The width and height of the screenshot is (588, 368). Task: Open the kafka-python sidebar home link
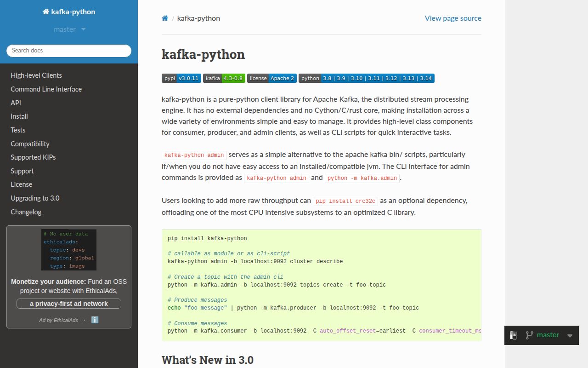pyautogui.click(x=69, y=12)
